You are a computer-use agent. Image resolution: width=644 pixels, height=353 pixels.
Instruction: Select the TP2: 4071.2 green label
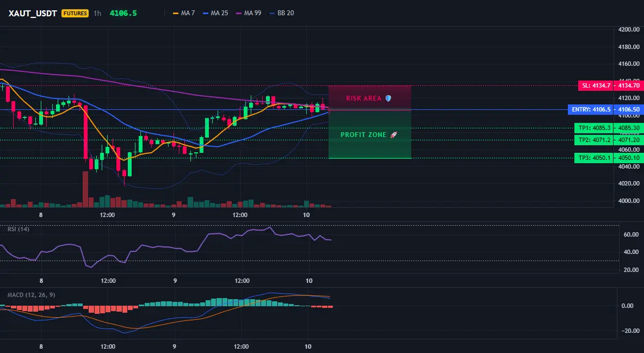[594, 140]
